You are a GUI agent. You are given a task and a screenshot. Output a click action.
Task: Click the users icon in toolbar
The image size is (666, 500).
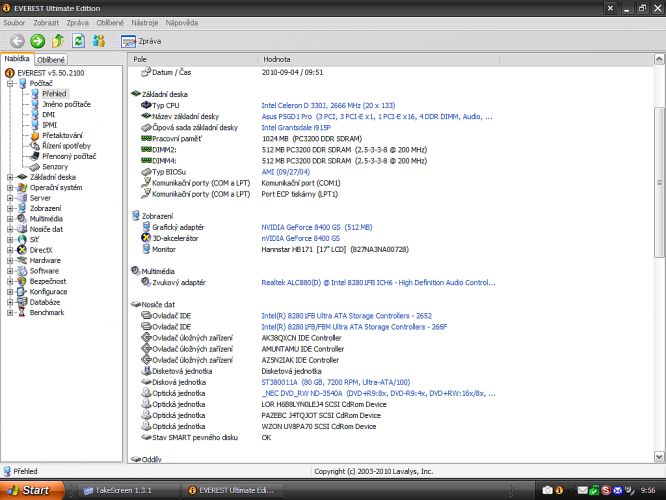point(99,41)
